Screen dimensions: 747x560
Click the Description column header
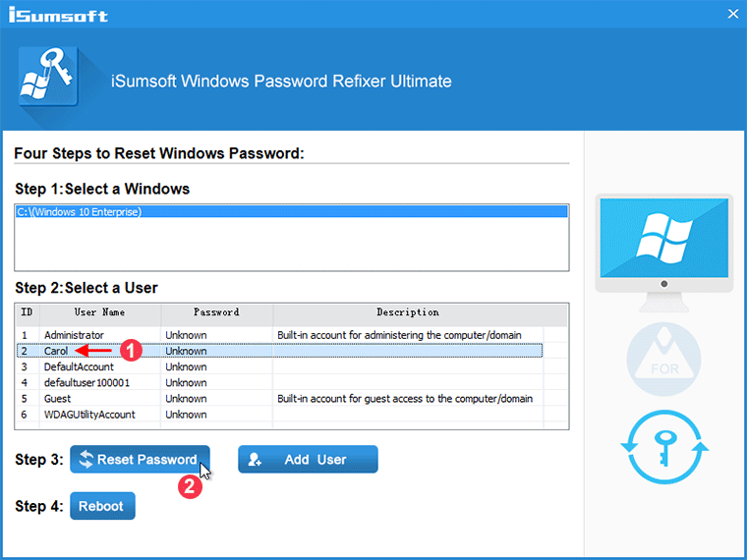pos(408,312)
